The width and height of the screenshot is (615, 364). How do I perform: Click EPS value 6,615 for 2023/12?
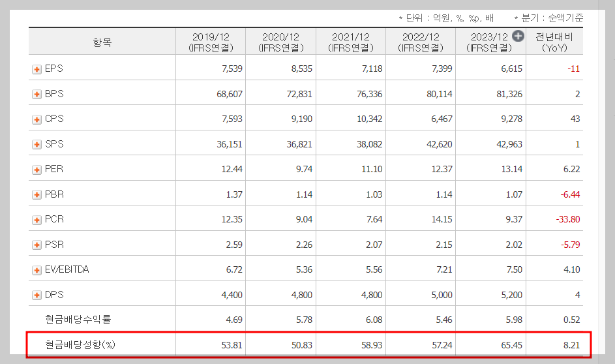(512, 68)
